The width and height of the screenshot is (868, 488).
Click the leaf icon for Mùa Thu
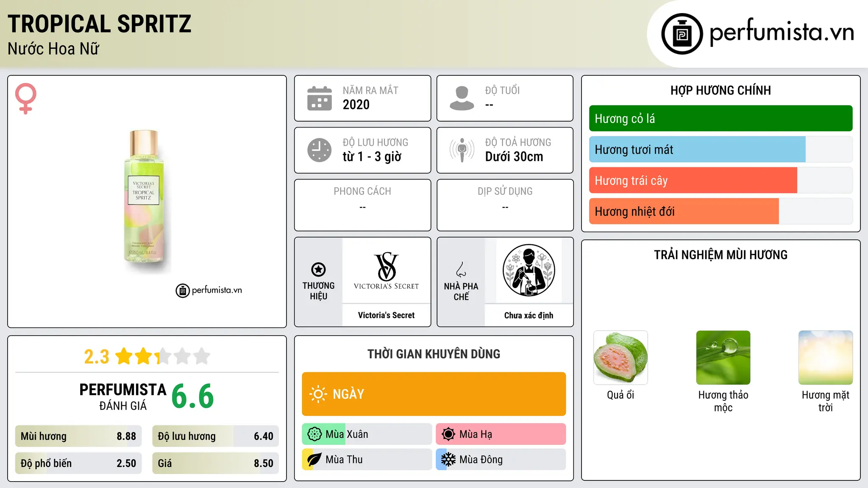pos(314,460)
